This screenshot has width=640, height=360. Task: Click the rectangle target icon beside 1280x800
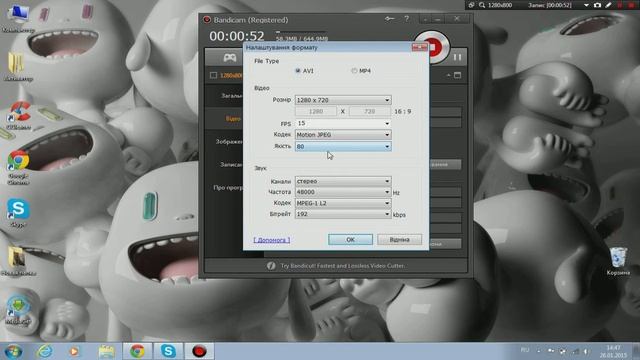[x=213, y=76]
